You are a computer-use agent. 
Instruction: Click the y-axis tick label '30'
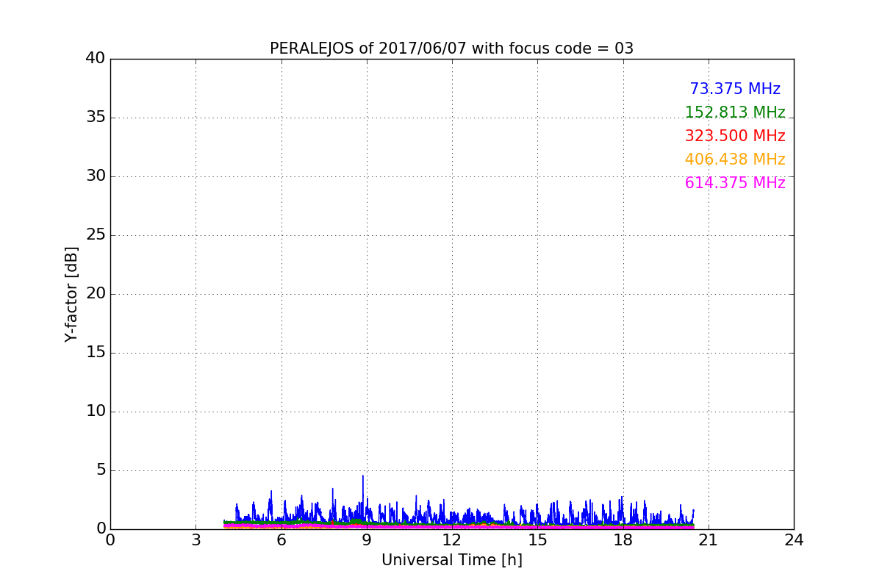tap(96, 176)
